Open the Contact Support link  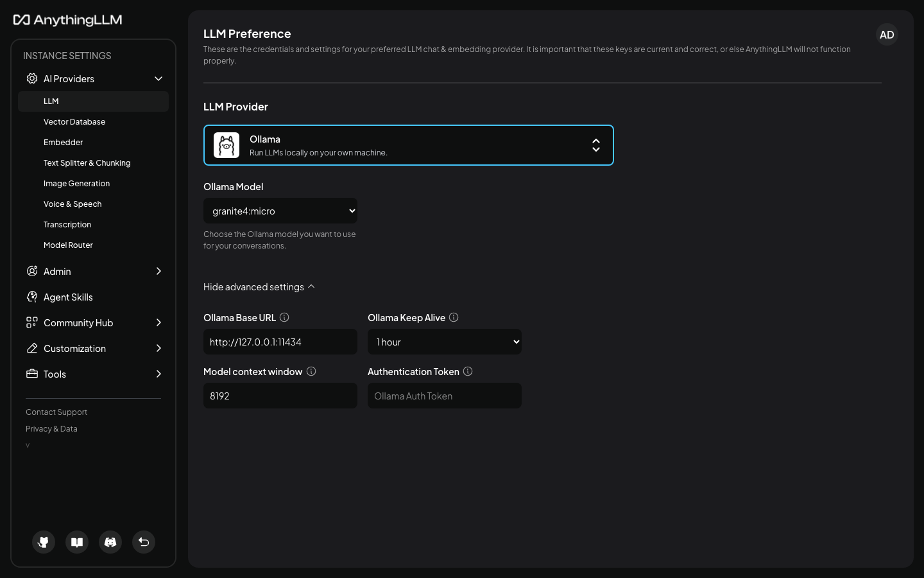[56, 412]
